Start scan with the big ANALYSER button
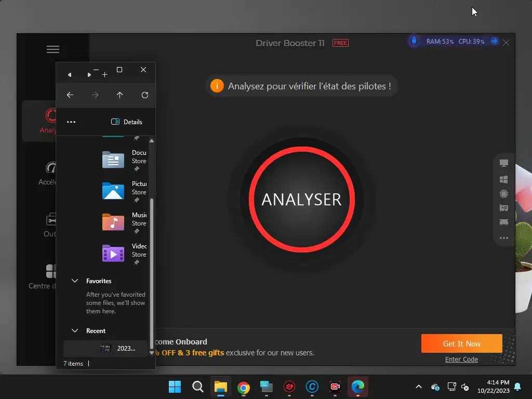Screen dimensions: 532x399 (302, 199)
